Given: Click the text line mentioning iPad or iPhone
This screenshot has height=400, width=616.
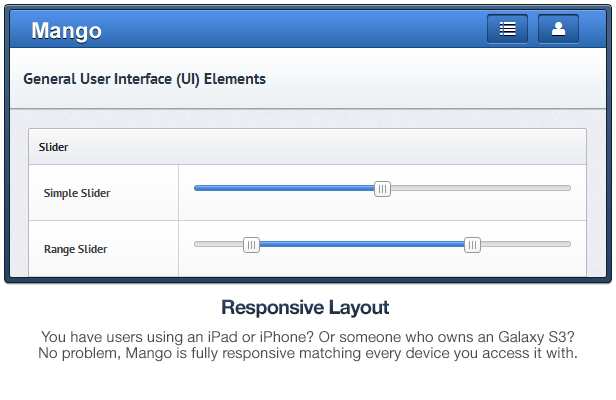Looking at the screenshot, I should click(308, 338).
